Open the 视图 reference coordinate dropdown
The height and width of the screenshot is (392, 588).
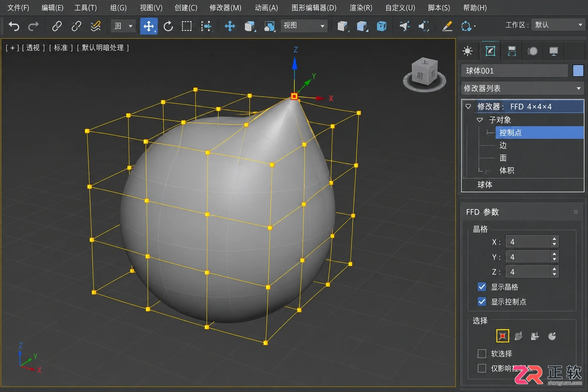click(x=304, y=26)
